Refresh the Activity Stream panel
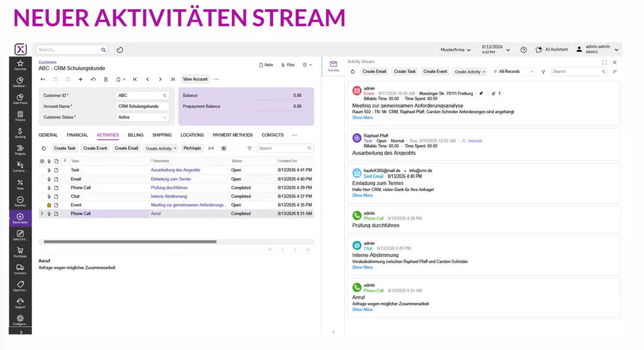Image resolution: width=644 pixels, height=350 pixels. [353, 71]
